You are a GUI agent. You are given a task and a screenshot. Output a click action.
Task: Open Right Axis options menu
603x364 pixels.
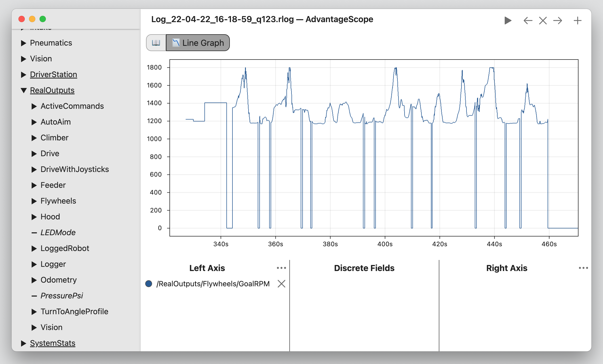click(583, 268)
